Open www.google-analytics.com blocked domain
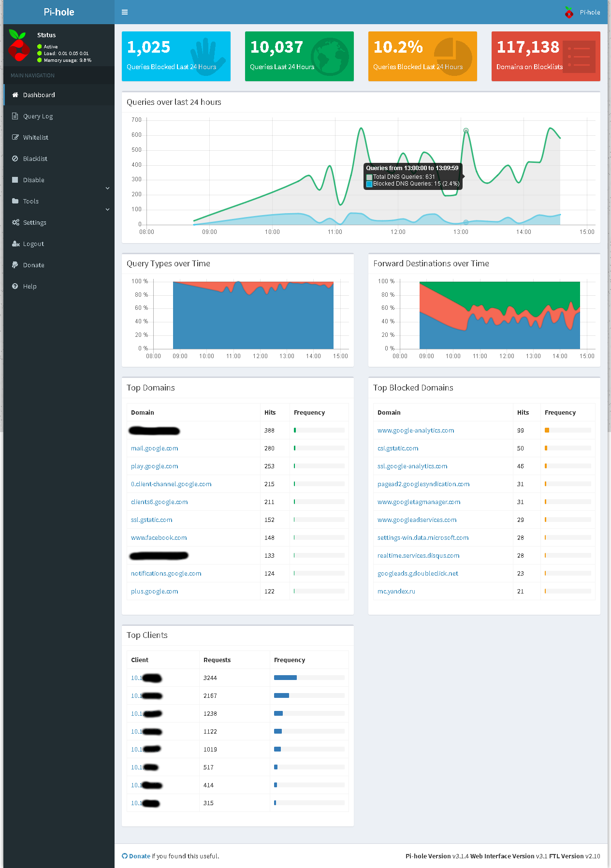Image resolution: width=611 pixels, height=868 pixels. tap(416, 430)
